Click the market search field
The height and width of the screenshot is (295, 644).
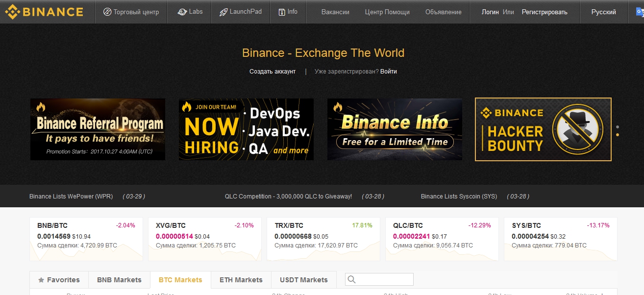379,279
